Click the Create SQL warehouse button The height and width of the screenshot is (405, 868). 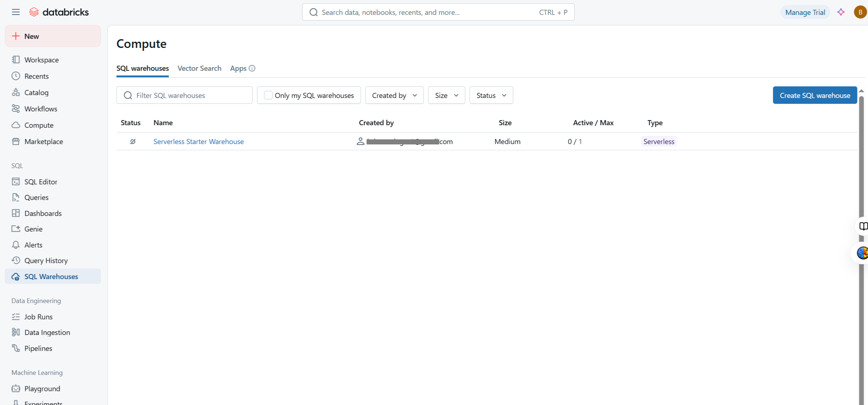coord(815,95)
